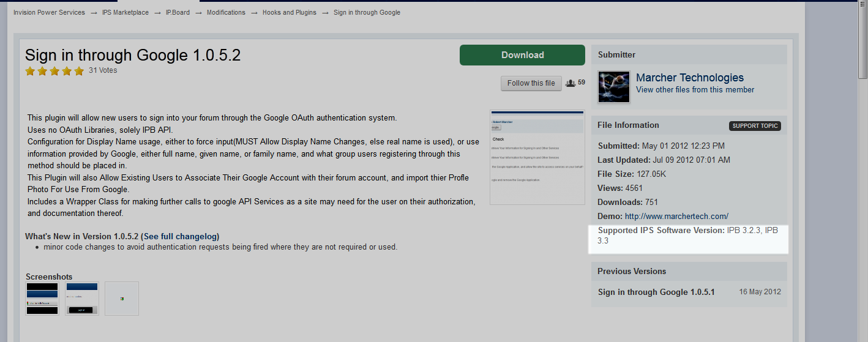Click the third rating star
Screen dimensions: 868x342
coord(54,71)
